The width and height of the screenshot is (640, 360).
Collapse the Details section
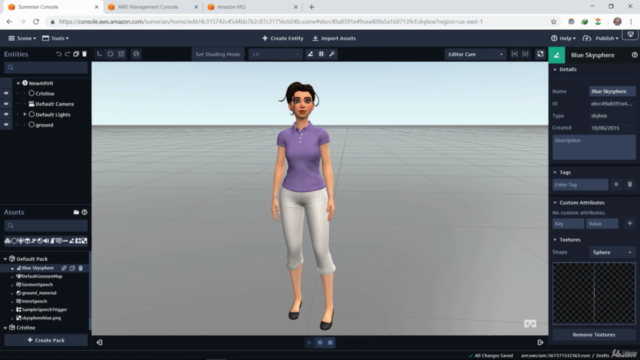pos(555,69)
